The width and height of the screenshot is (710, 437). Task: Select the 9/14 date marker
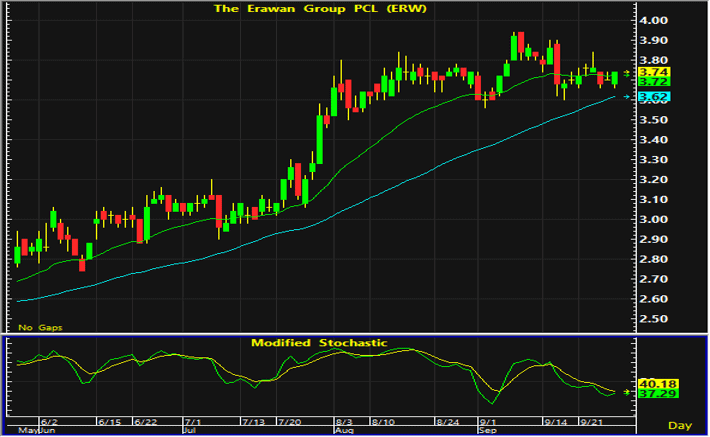point(556,422)
